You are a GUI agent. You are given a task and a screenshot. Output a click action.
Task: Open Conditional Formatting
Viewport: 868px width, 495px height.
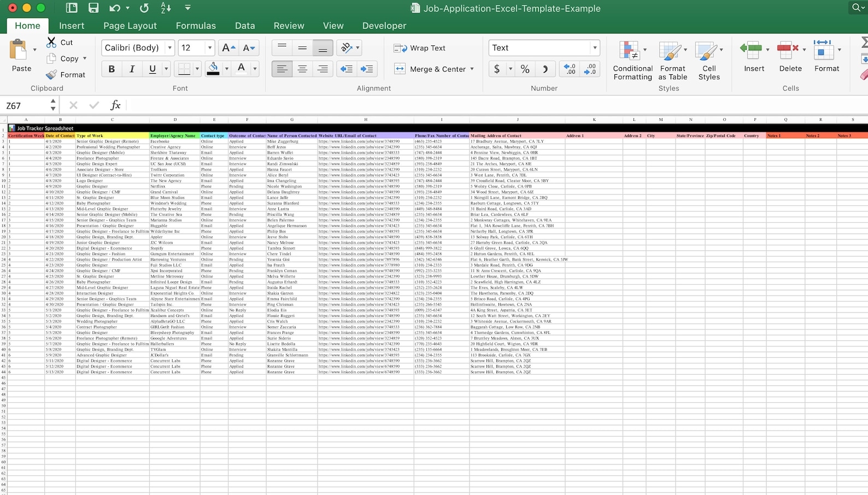tap(632, 61)
